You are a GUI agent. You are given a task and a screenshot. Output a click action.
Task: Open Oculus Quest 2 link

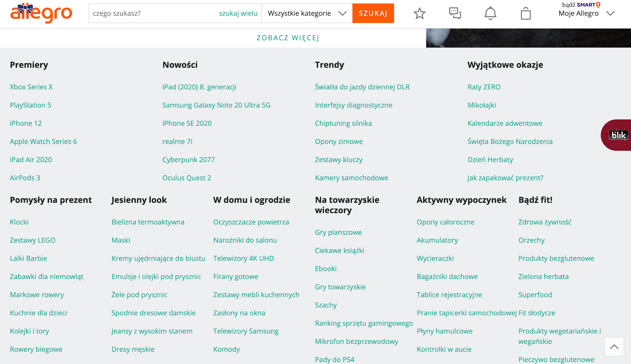click(187, 178)
